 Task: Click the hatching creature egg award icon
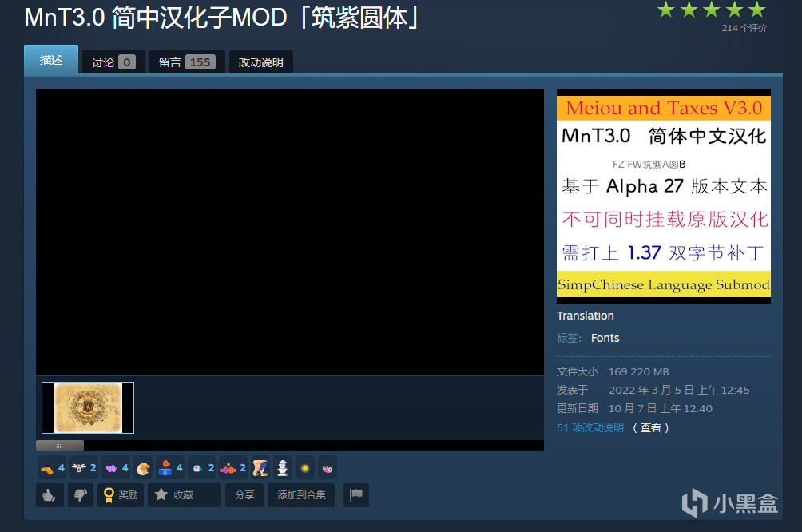coord(143,468)
